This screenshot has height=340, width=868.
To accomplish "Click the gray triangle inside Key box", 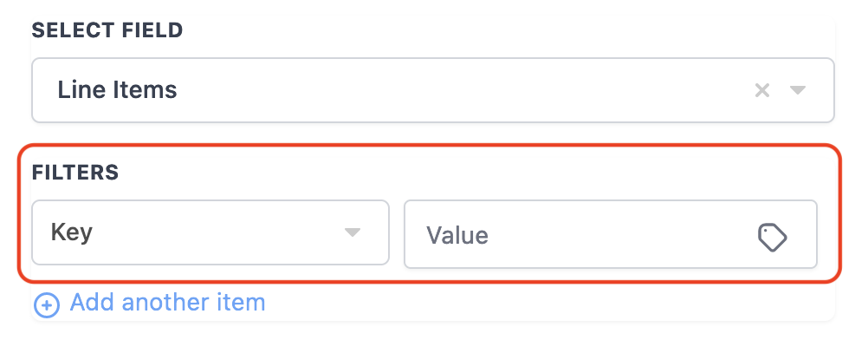I will click(x=353, y=232).
